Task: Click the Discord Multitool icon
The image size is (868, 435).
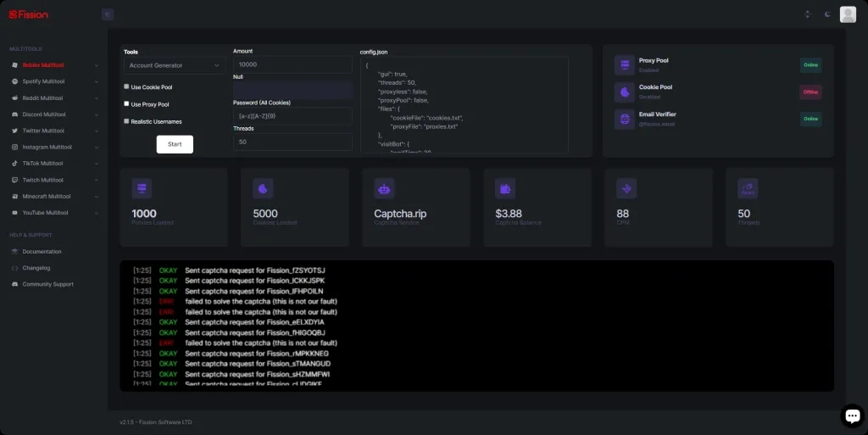Action: coord(15,114)
